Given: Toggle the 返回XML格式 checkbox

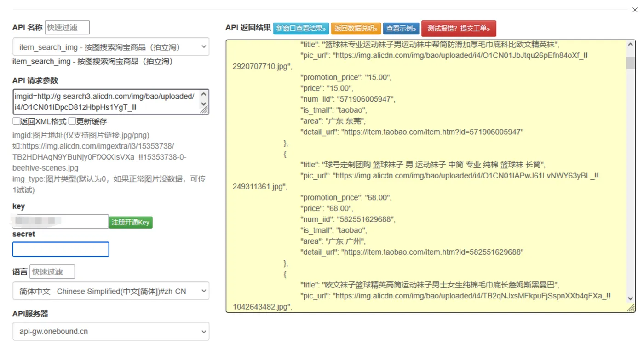Looking at the screenshot, I should pyautogui.click(x=16, y=121).
